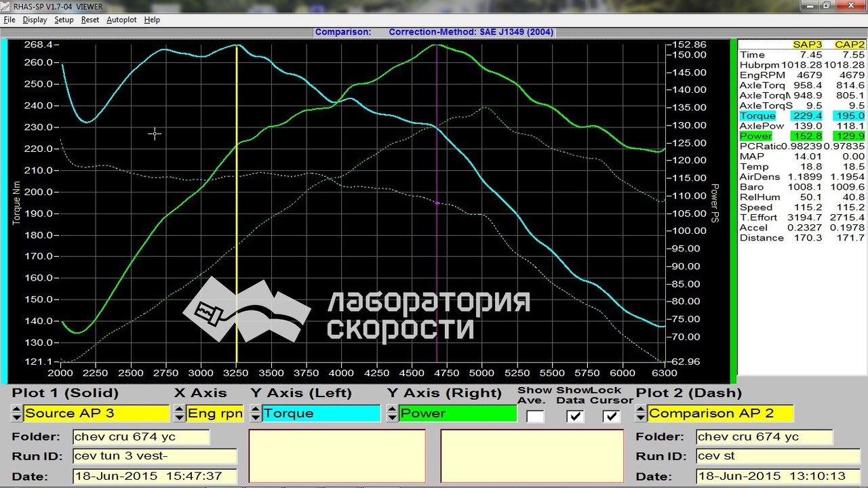Open the Setup menu
Image resolution: width=868 pixels, height=488 pixels.
coord(64,20)
